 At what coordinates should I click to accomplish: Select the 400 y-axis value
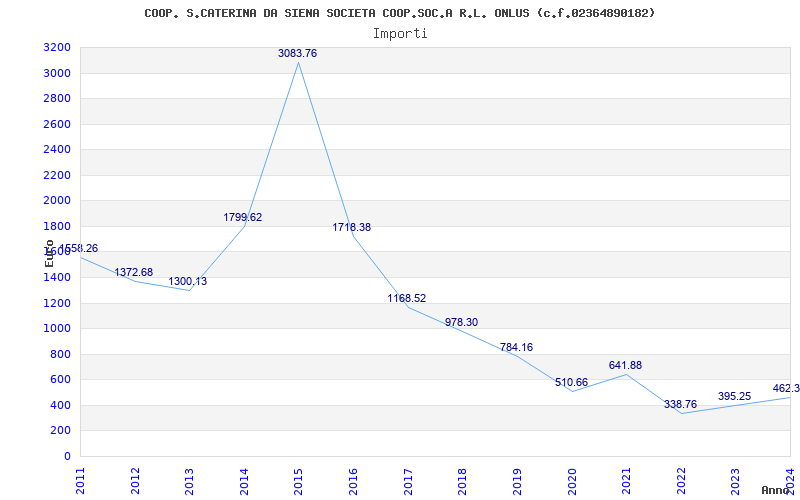coord(61,405)
